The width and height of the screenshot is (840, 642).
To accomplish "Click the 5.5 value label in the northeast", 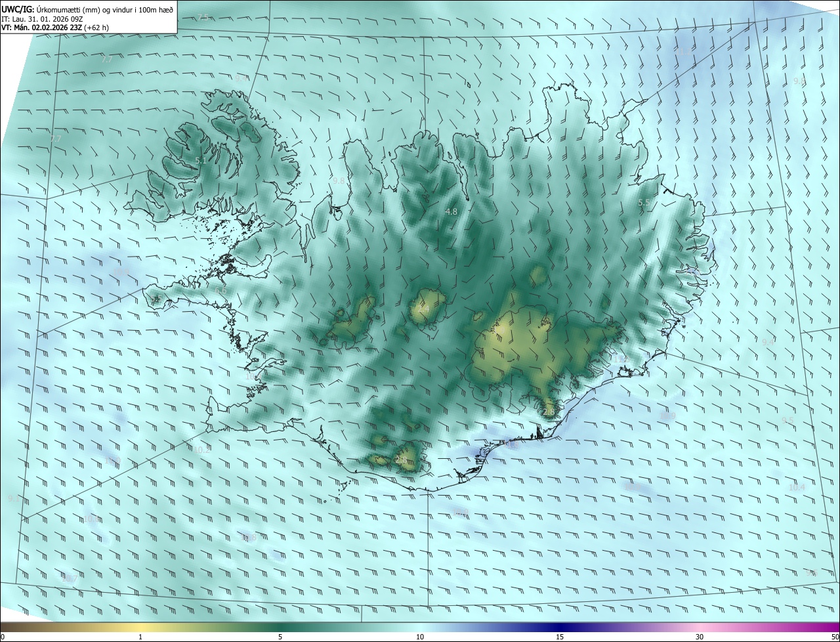I will click(x=644, y=203).
